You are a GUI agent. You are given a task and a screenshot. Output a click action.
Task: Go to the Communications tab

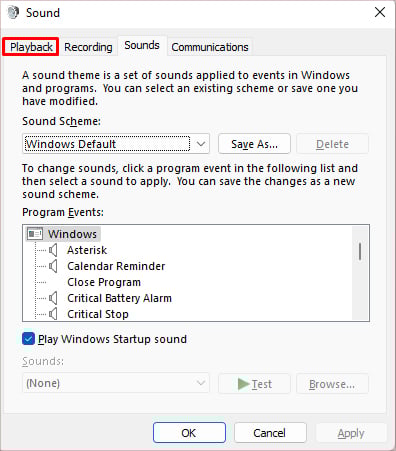tap(210, 47)
